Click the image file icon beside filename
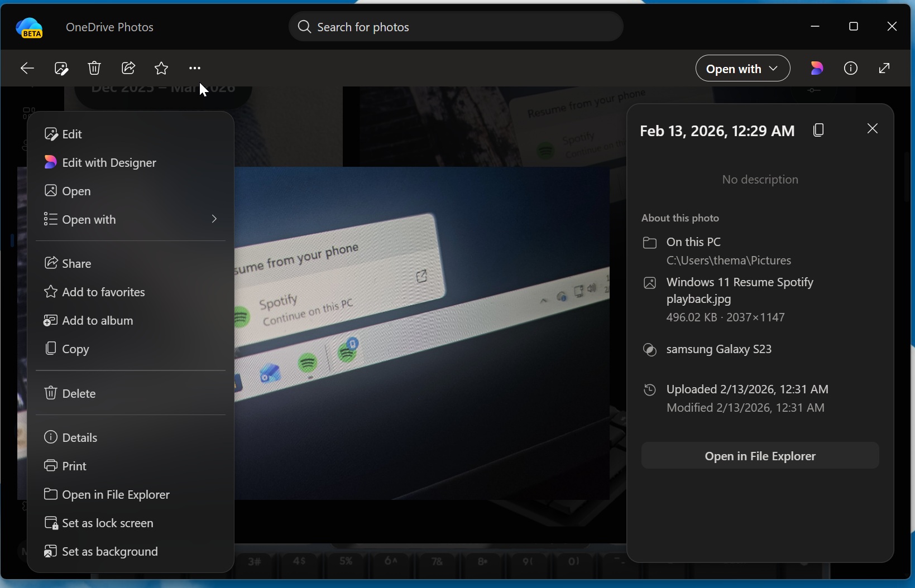Viewport: 915px width, 588px height. [x=649, y=283]
